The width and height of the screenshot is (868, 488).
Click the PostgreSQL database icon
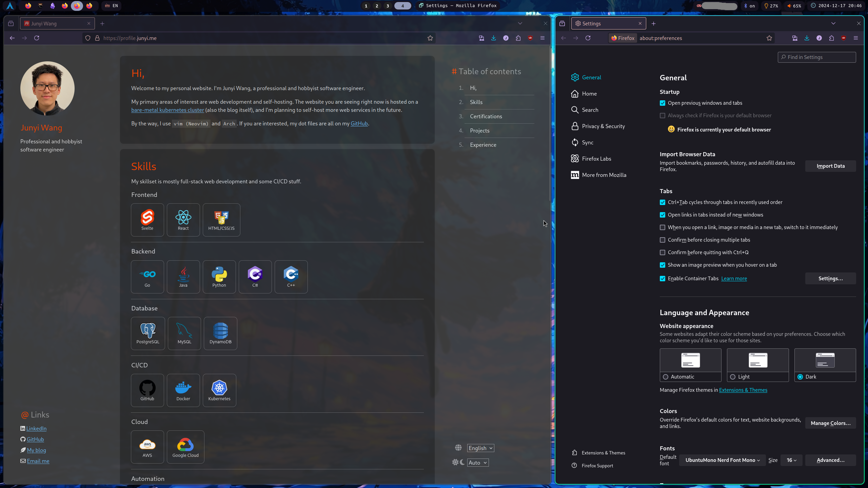point(148,333)
